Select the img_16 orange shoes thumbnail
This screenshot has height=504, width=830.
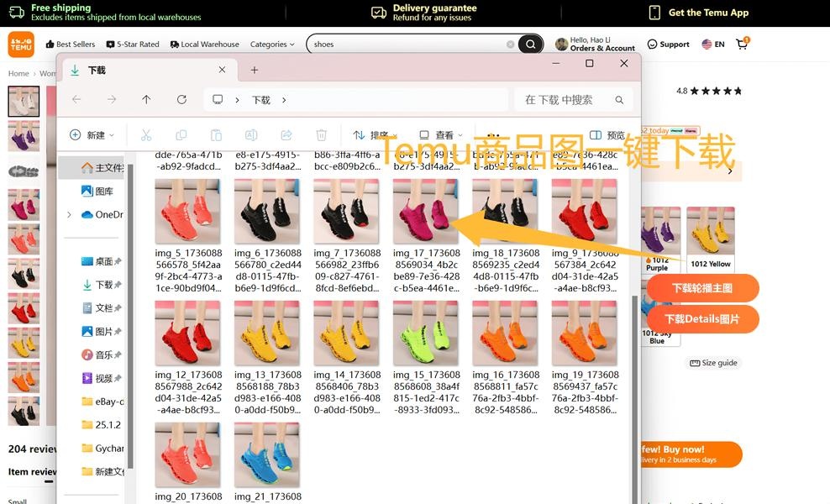pos(505,333)
